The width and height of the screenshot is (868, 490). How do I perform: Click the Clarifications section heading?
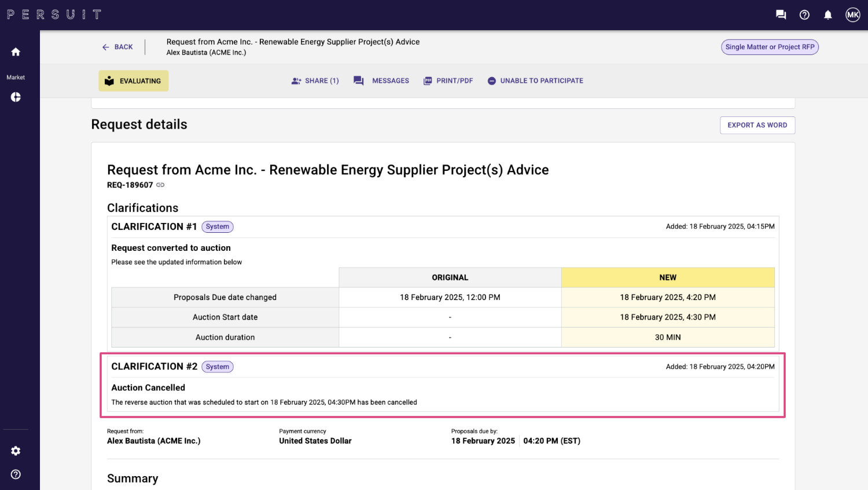click(142, 208)
